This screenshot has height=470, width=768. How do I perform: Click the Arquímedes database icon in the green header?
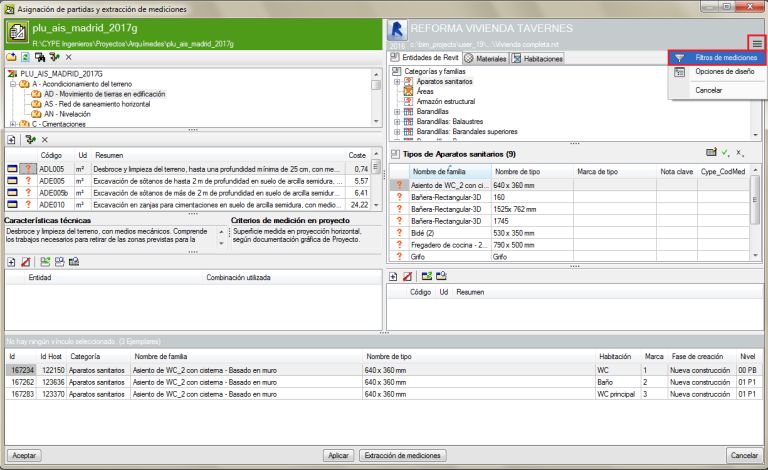(x=17, y=33)
